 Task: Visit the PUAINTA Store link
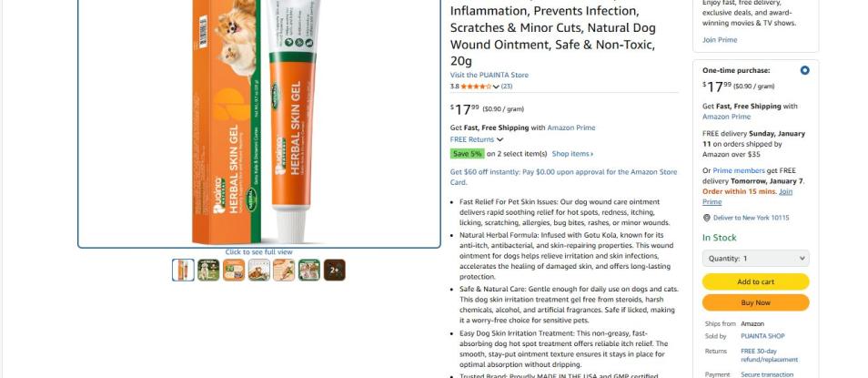(490, 75)
